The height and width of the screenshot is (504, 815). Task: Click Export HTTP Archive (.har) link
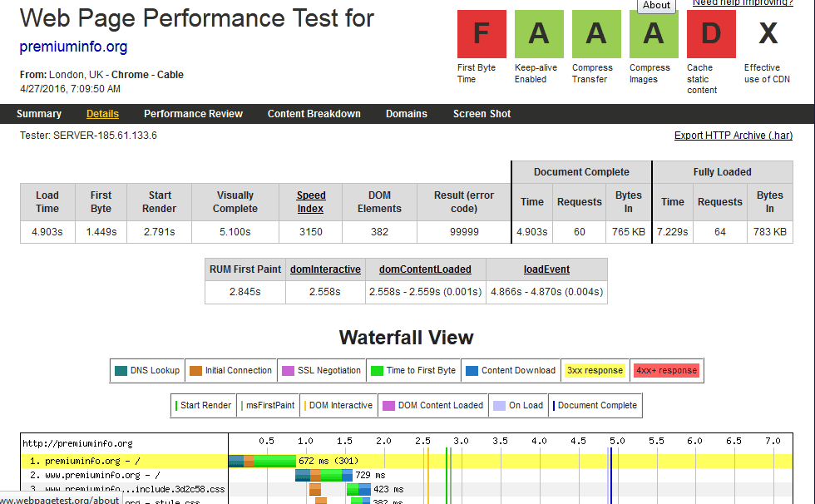click(x=733, y=136)
